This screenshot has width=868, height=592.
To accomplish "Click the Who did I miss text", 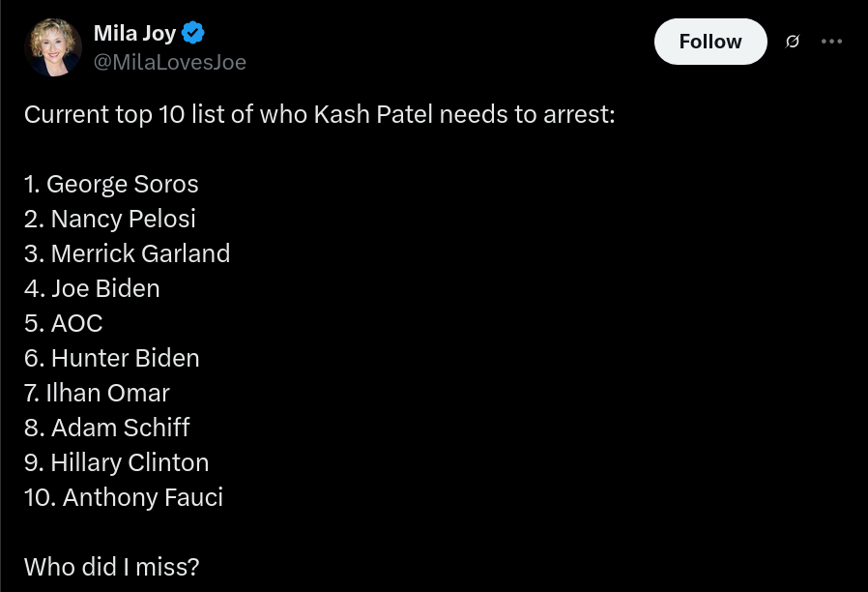I will pyautogui.click(x=112, y=567).
